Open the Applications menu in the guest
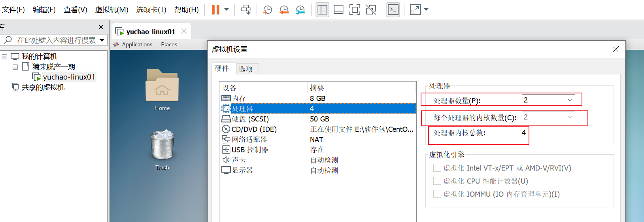Image resolution: width=644 pixels, height=222 pixels. pyautogui.click(x=137, y=44)
